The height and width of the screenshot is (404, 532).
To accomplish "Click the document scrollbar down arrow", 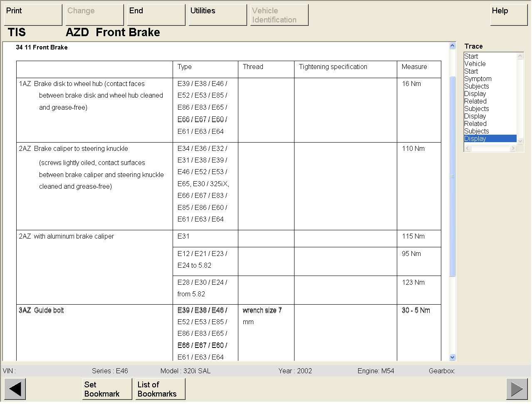I will coord(453,357).
